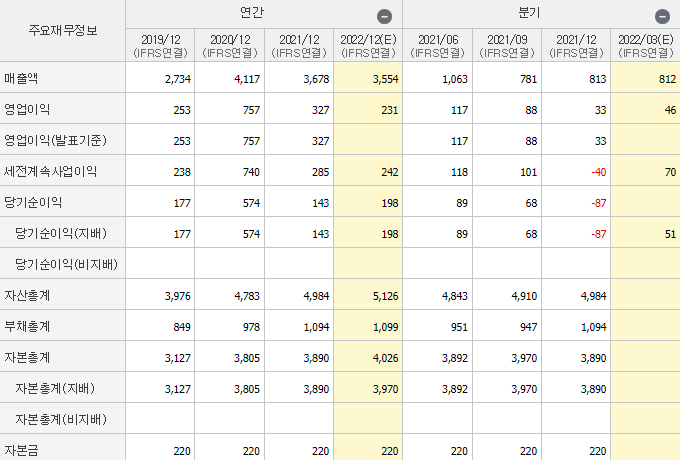Image resolution: width=686 pixels, height=460 pixels.
Task: Click the 4,843 quarterly total assets value
Action: [x=455, y=296]
